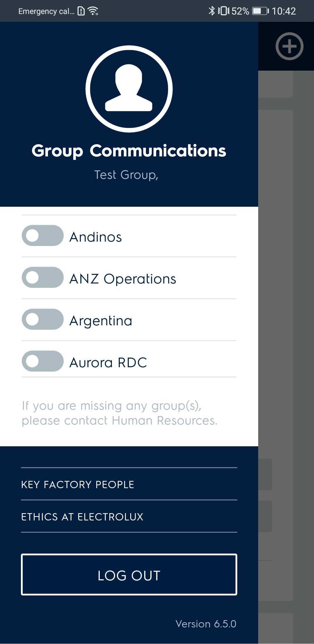This screenshot has width=314, height=644.
Task: Enable the Andinos group toggle
Action: click(42, 236)
